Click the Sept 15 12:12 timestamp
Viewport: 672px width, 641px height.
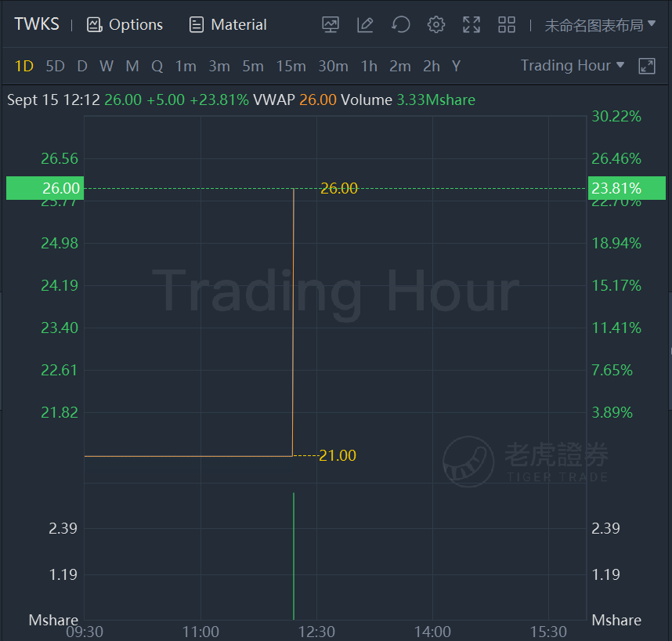(53, 100)
